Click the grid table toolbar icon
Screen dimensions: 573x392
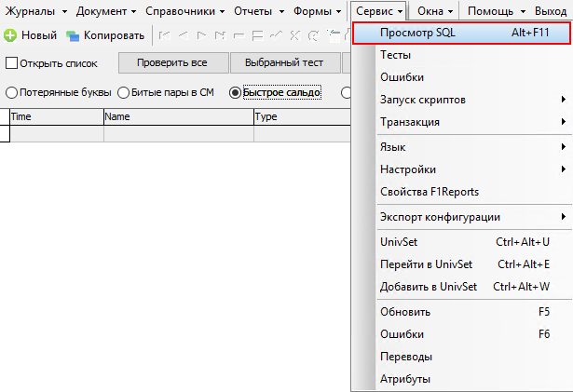pos(334,35)
